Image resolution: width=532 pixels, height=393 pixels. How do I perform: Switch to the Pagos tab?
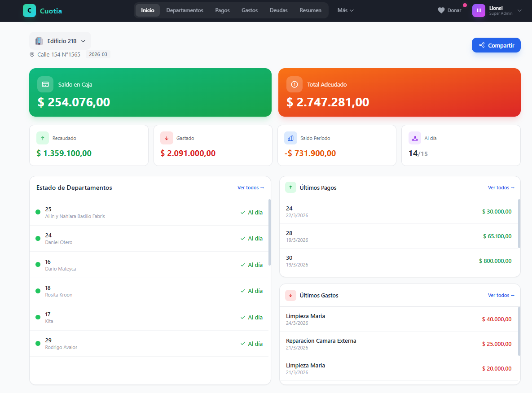(222, 10)
